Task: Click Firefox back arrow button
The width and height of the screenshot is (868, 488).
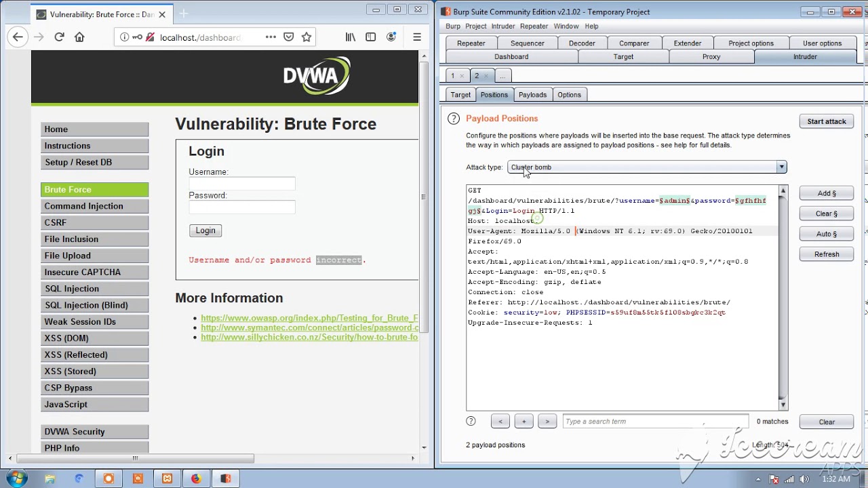Action: [x=18, y=37]
